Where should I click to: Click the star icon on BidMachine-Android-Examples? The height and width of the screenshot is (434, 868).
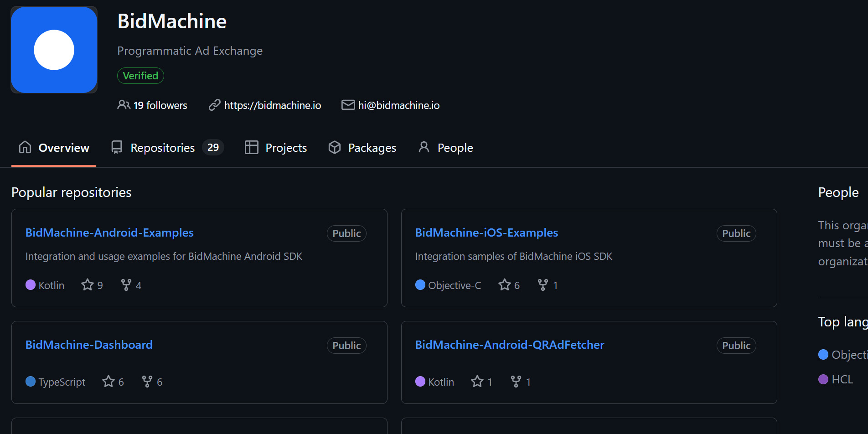tap(87, 284)
